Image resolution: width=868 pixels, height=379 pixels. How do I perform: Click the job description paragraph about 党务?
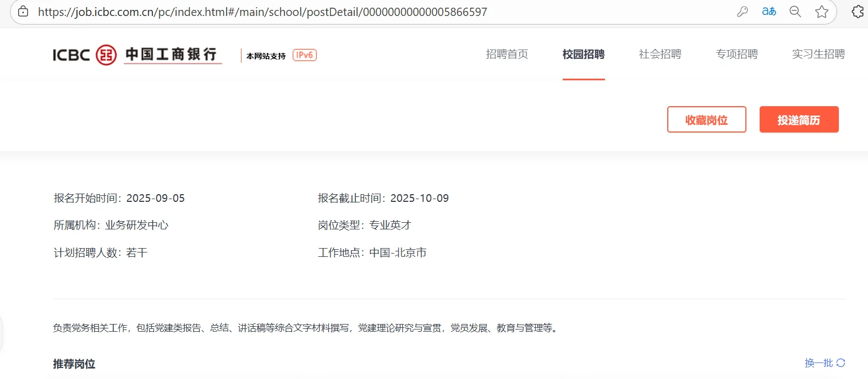(307, 328)
